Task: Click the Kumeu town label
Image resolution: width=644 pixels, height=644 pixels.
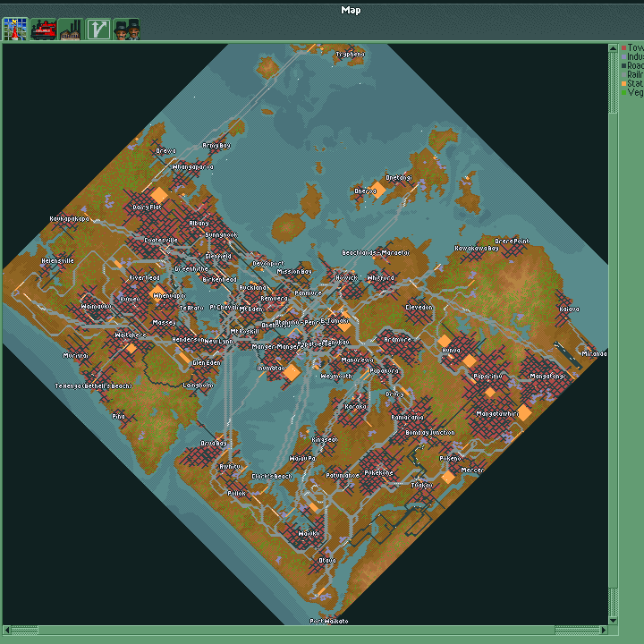Action: [x=130, y=299]
